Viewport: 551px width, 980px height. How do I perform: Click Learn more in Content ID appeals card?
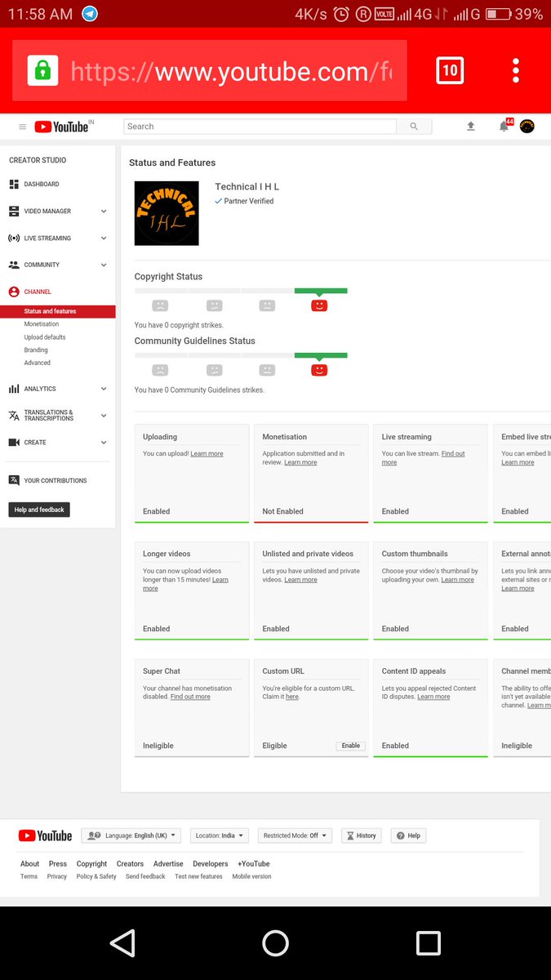[433, 697]
